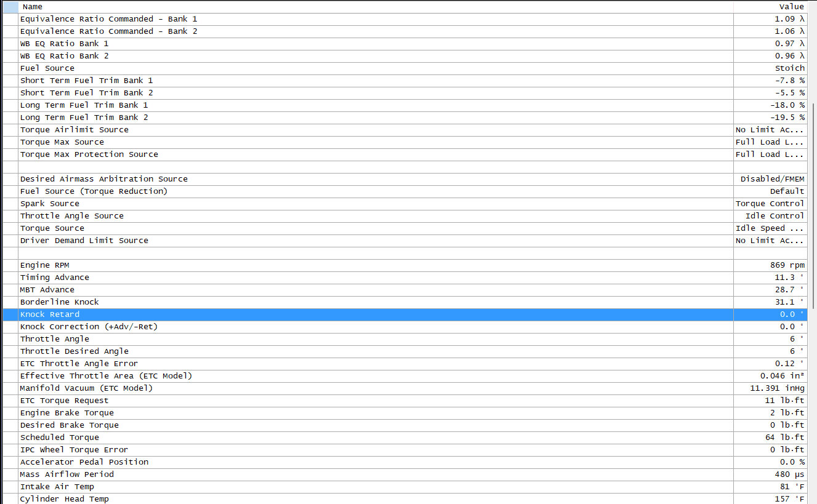Select the Torque Max Protection Source row
This screenshot has height=504, width=817.
(405, 154)
